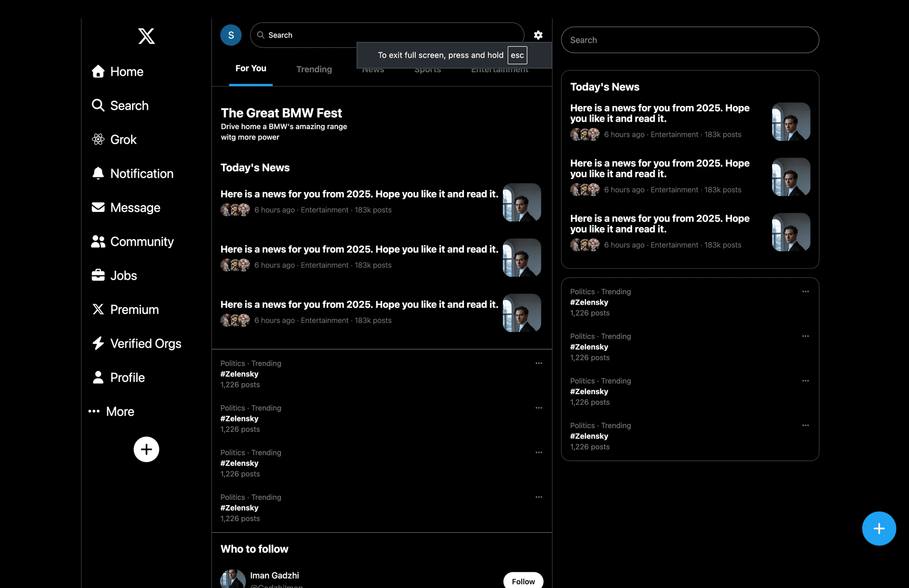Open timeline settings with the gear icon
This screenshot has height=588, width=909.
[x=538, y=35]
